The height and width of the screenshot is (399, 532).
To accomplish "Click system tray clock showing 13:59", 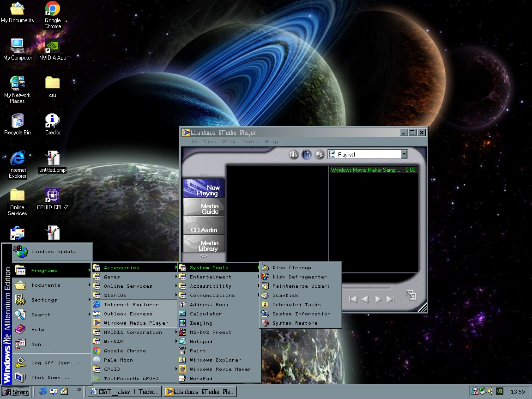I will [517, 392].
